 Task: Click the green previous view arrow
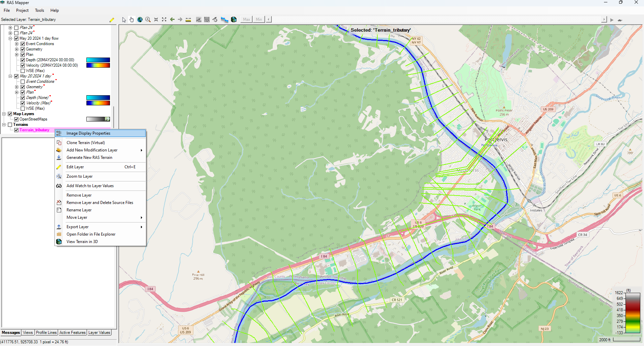click(x=172, y=20)
